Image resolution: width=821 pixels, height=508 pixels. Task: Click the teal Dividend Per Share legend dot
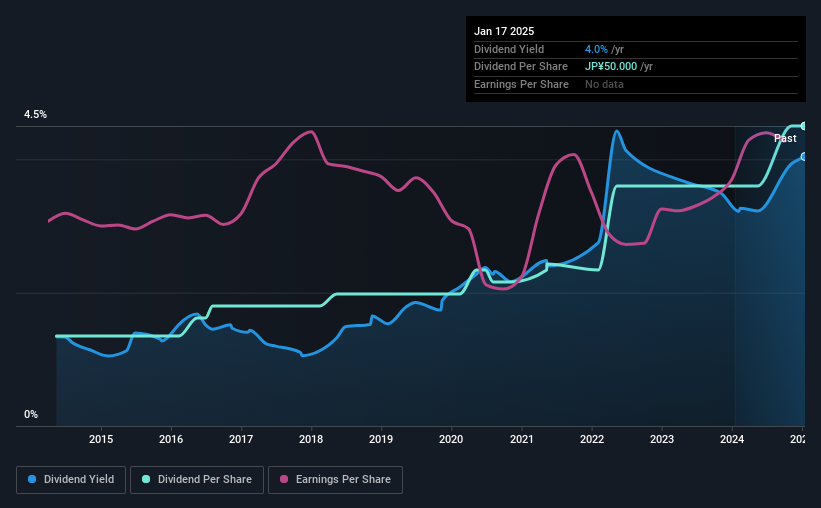click(x=146, y=479)
